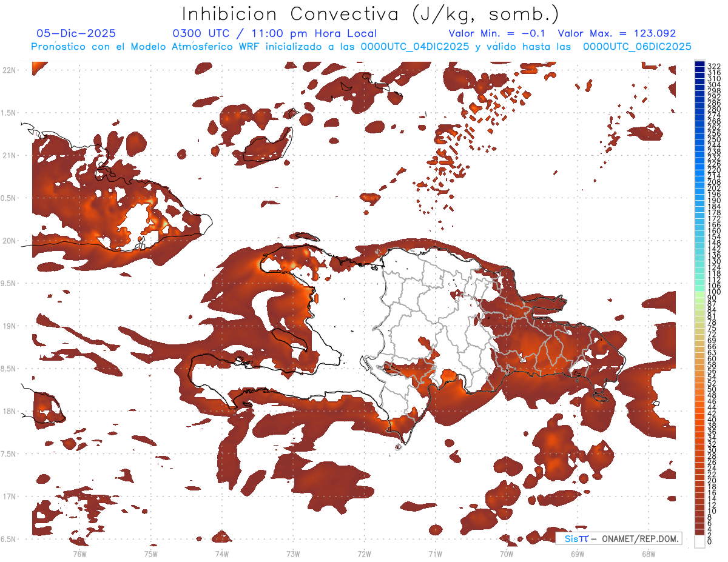728x562 pixels.
Task: Click the '40' color scale value
Action: click(712, 420)
